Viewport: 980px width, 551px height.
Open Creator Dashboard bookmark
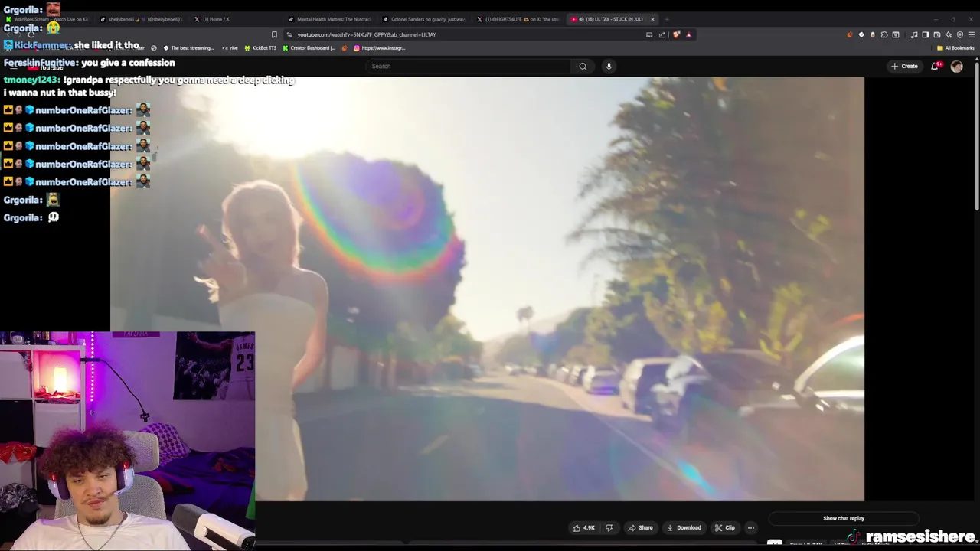click(309, 48)
